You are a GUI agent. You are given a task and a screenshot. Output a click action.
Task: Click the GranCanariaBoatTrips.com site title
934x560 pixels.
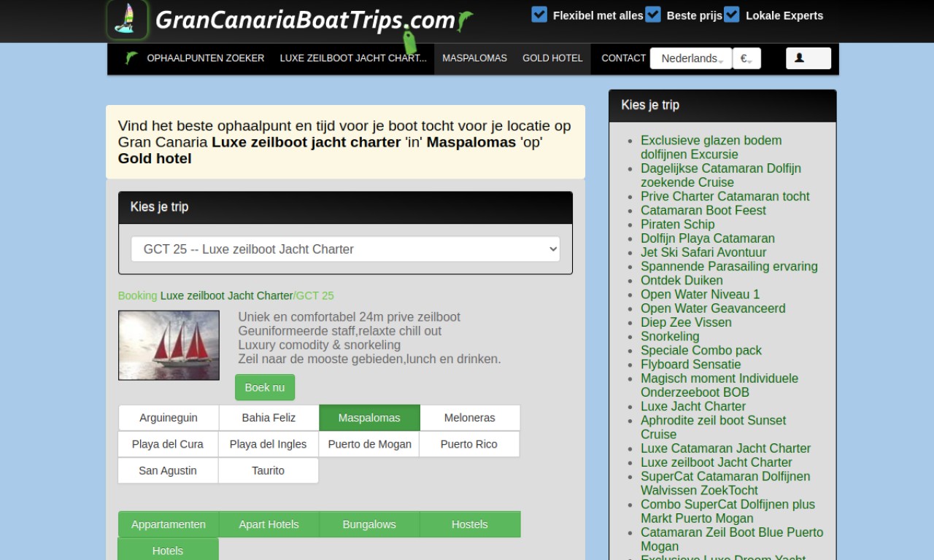(x=305, y=20)
